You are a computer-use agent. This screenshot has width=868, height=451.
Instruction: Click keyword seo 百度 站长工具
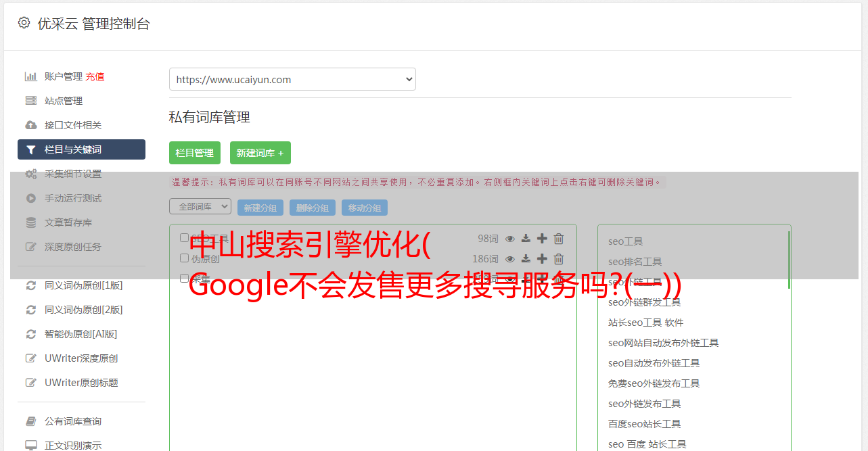coord(647,444)
